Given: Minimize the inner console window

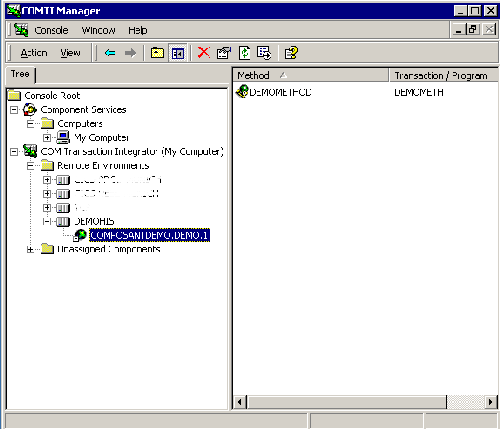Looking at the screenshot, I should [x=459, y=30].
